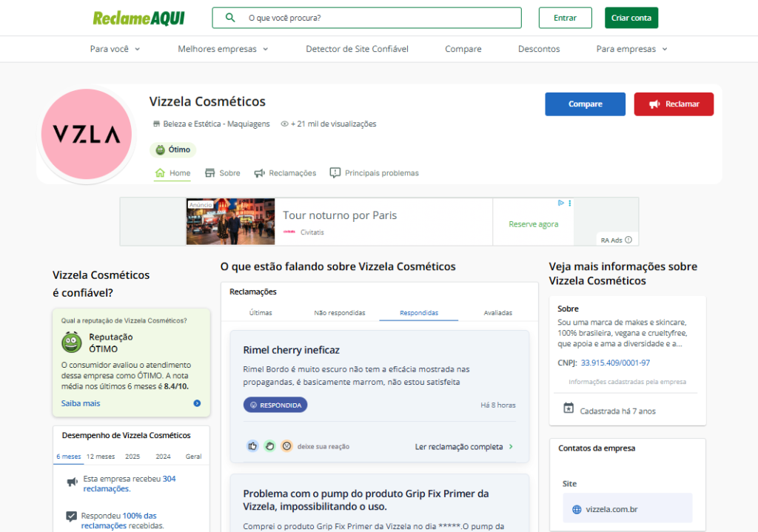The image size is (758, 532).
Task: Expand the Para você menu
Action: 115,49
